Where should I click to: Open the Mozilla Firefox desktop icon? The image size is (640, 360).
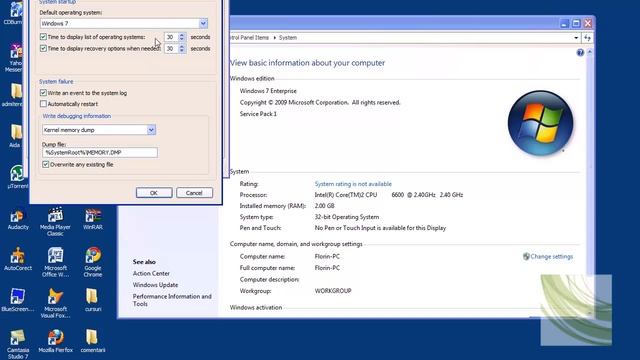click(x=55, y=341)
